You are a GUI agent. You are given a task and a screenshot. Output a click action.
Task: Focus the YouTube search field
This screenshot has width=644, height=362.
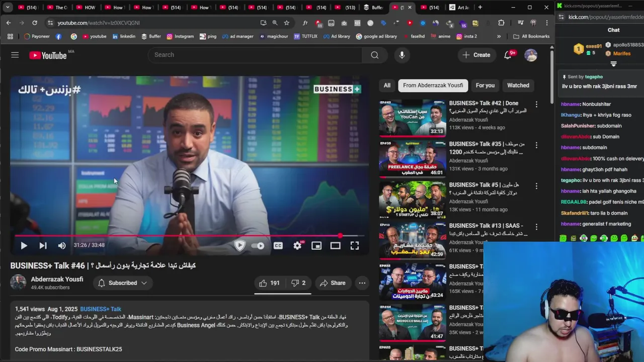255,55
